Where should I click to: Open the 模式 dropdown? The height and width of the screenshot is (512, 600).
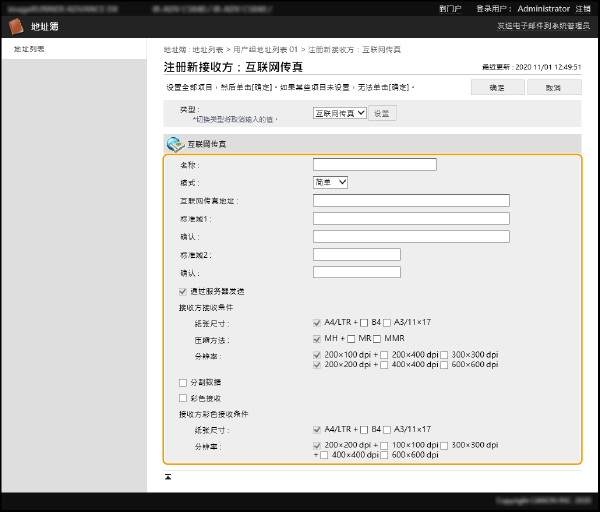pyautogui.click(x=330, y=183)
